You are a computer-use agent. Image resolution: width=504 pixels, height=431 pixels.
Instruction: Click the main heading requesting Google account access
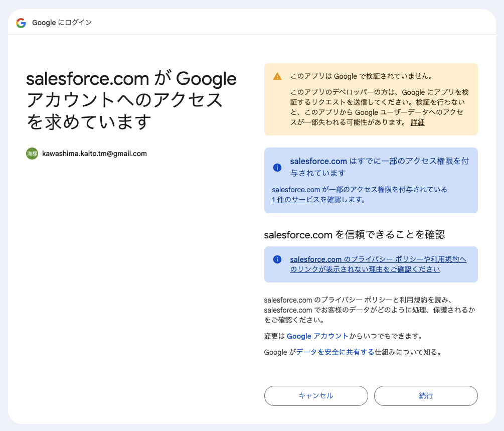point(130,100)
